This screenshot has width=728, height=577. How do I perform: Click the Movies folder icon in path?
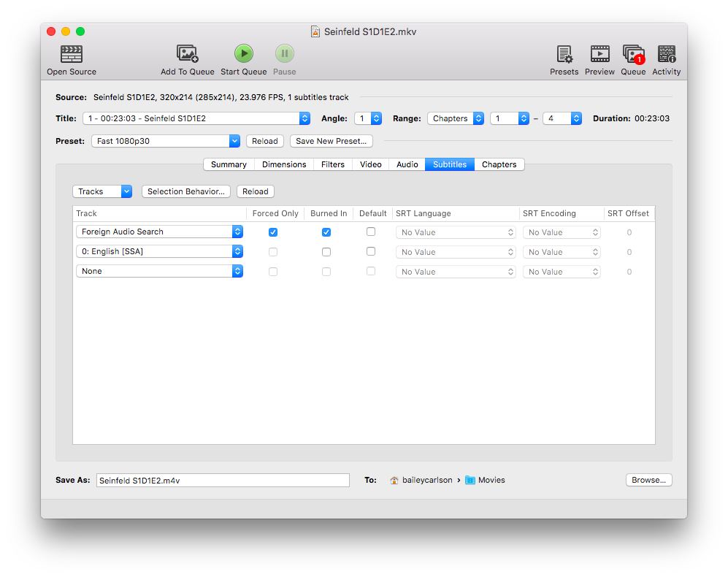pyautogui.click(x=470, y=481)
